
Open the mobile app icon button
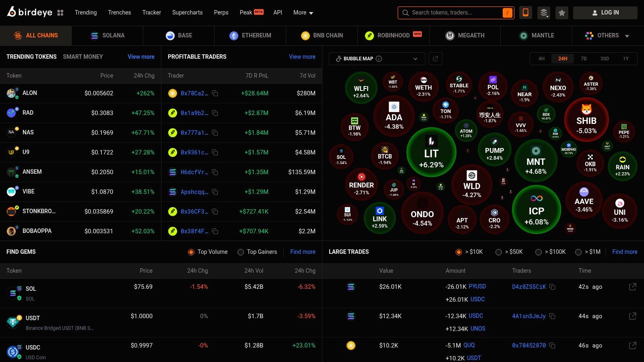click(x=525, y=13)
